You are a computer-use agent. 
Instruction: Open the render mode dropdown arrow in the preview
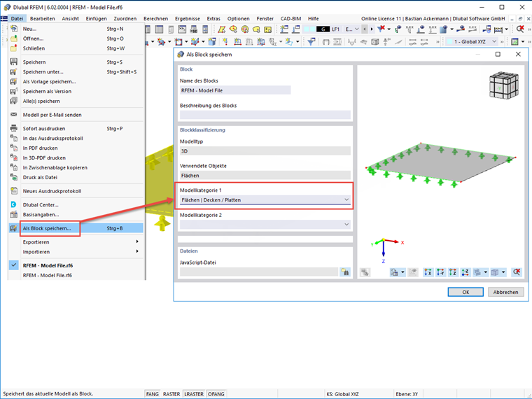tap(486, 272)
